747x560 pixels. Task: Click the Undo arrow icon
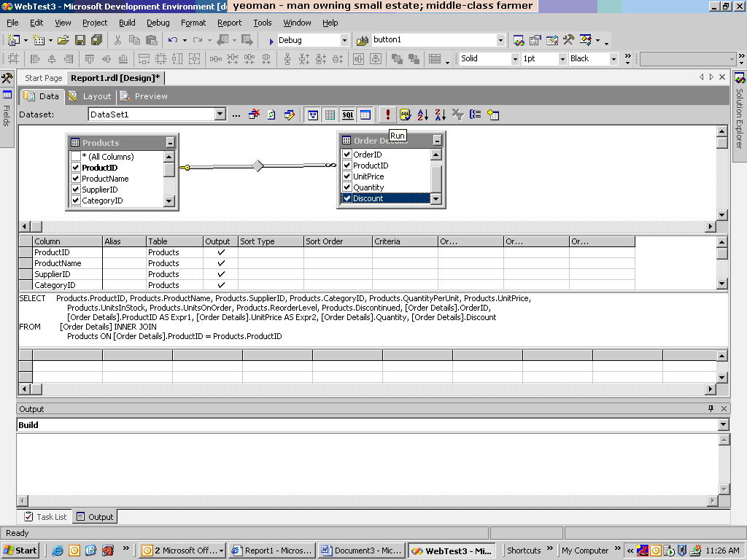point(173,41)
